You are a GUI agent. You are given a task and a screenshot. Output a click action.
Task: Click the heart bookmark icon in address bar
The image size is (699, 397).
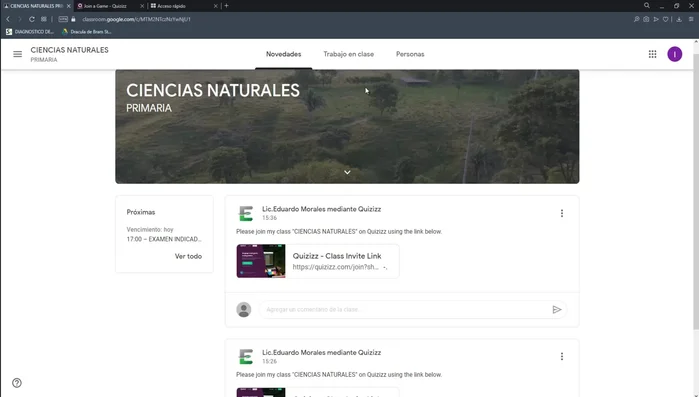tap(666, 19)
